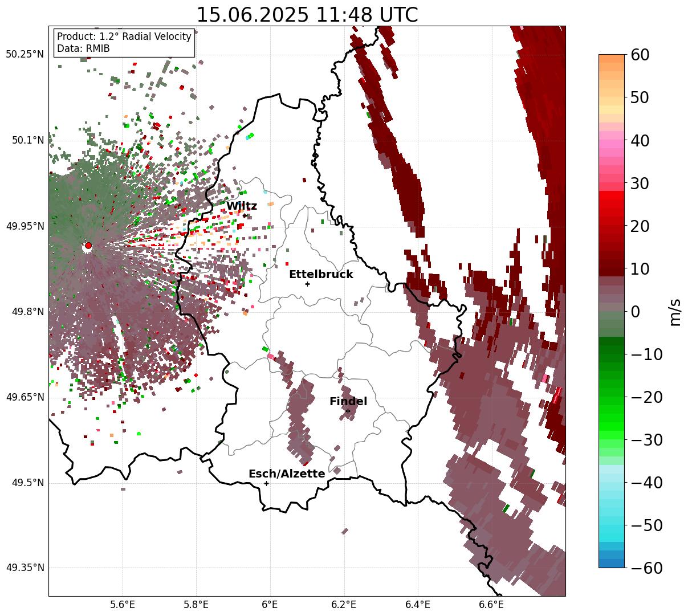This screenshot has height=616, width=688.
Task: Click the colorbar label −30
Action: (x=645, y=439)
